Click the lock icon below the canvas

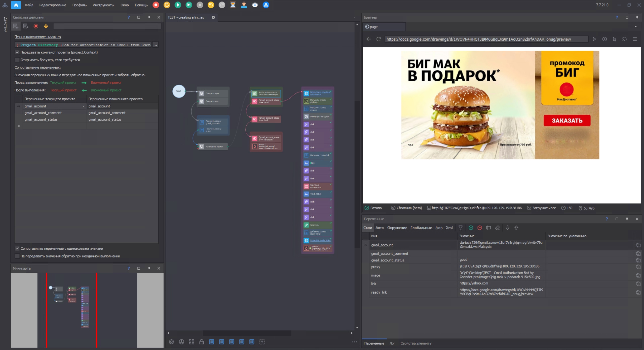pyautogui.click(x=202, y=342)
